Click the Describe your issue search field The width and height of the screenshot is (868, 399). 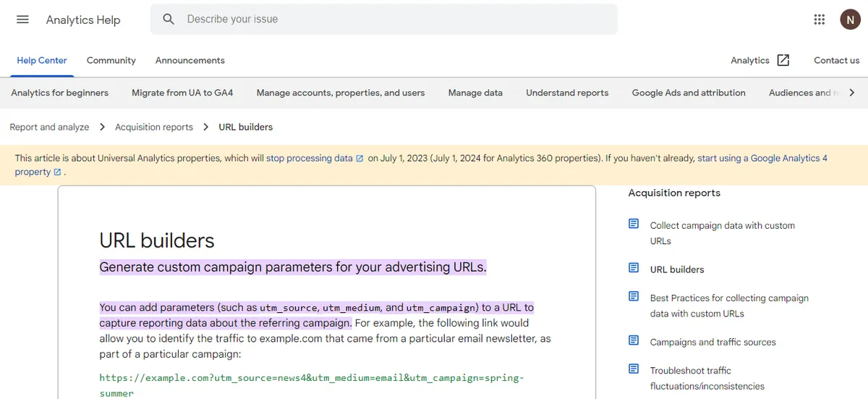point(391,20)
